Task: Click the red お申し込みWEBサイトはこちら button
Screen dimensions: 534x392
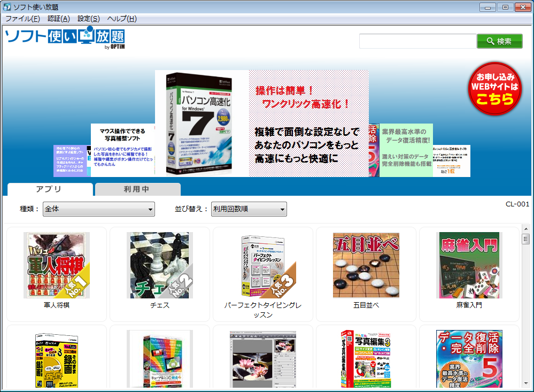Action: (x=495, y=89)
